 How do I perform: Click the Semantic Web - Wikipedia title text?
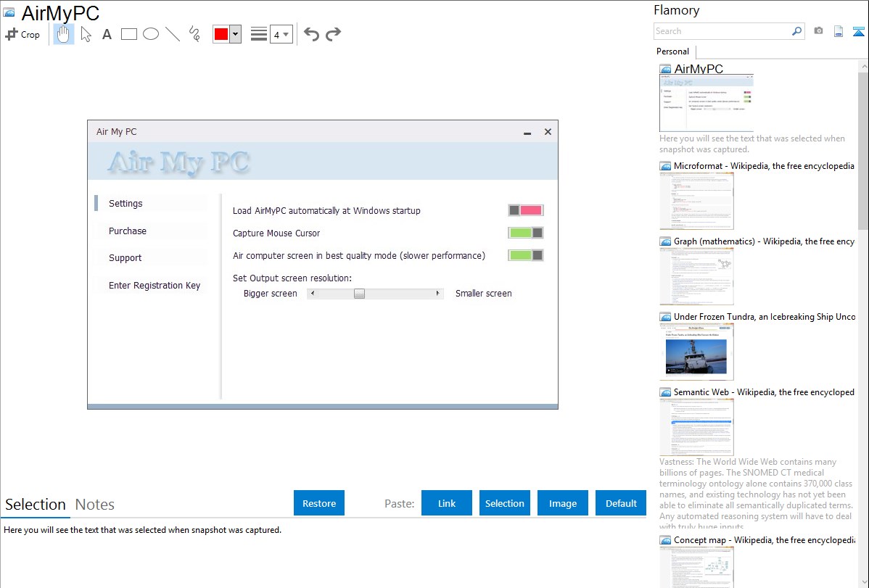pyautogui.click(x=764, y=392)
